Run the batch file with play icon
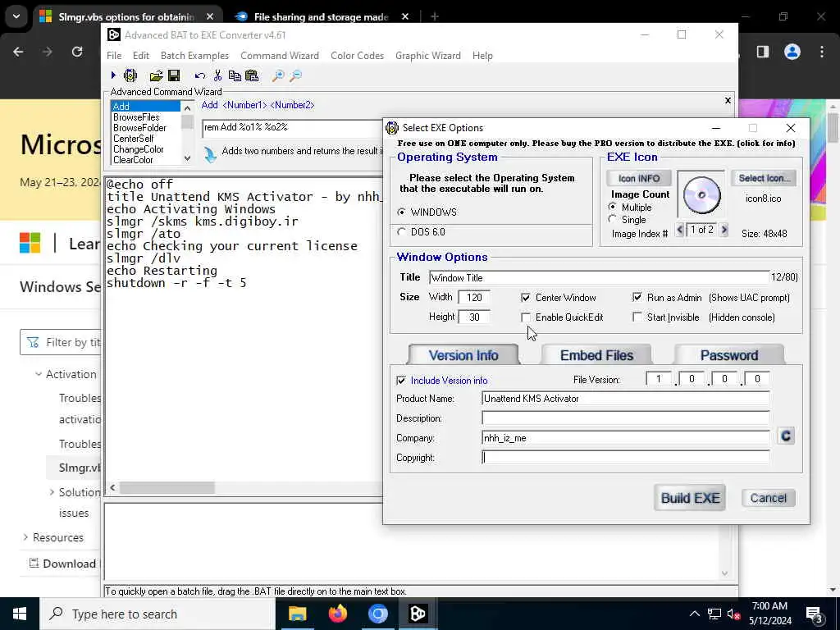840x630 pixels. pyautogui.click(x=113, y=75)
